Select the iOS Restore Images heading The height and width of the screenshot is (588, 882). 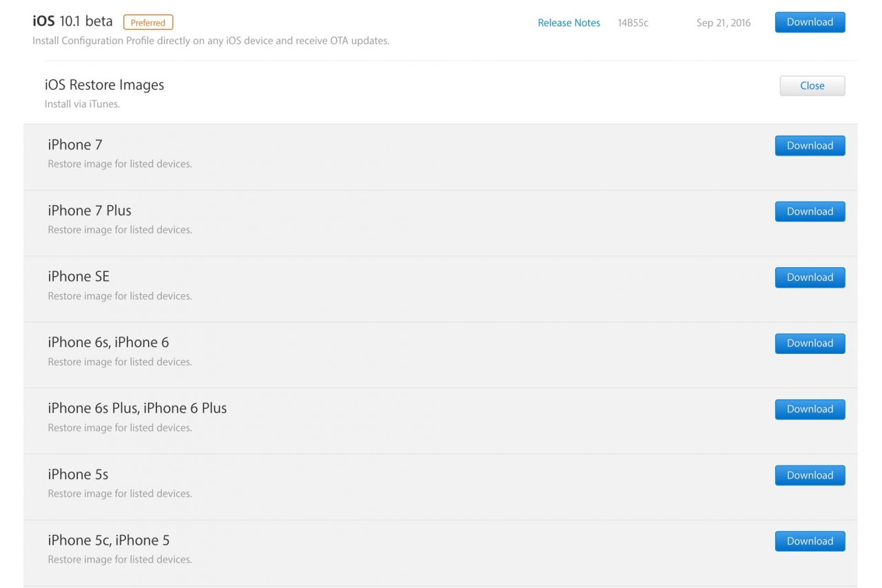pyautogui.click(x=104, y=85)
